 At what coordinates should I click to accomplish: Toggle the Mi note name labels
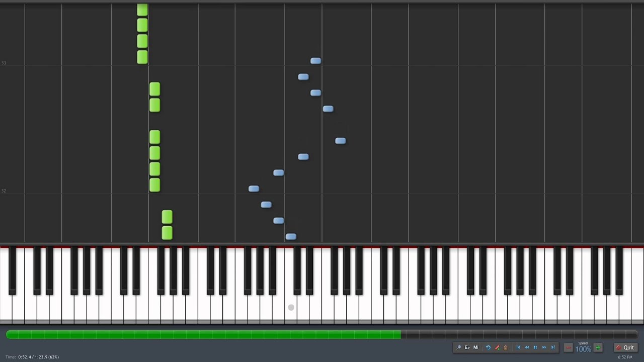475,347
